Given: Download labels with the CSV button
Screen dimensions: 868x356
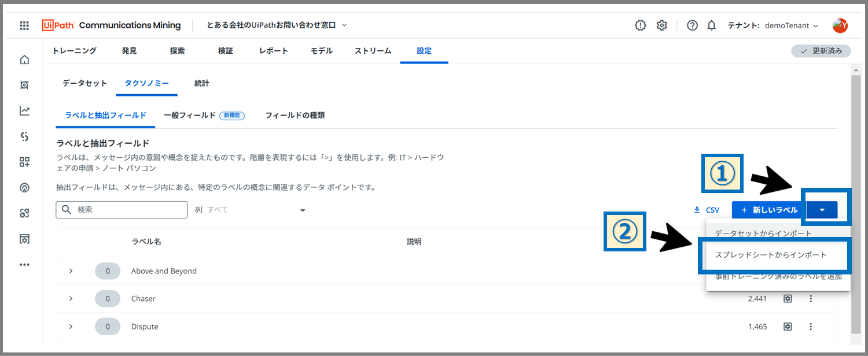Looking at the screenshot, I should tap(707, 210).
